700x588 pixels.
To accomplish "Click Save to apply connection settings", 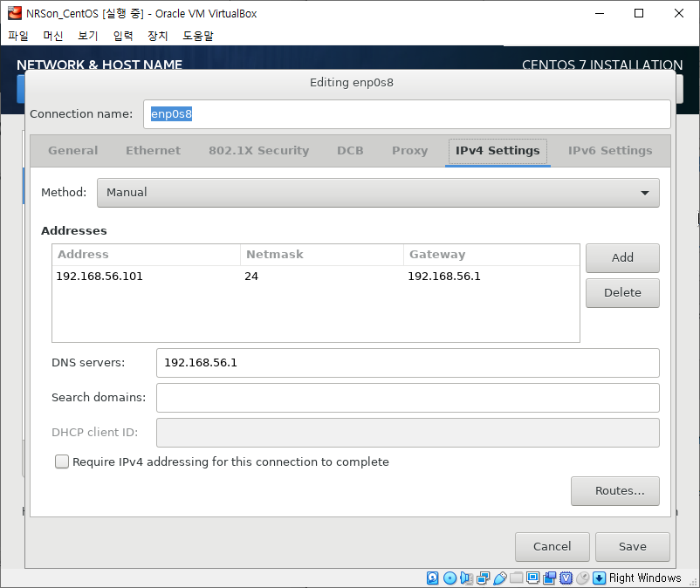I will pos(633,546).
